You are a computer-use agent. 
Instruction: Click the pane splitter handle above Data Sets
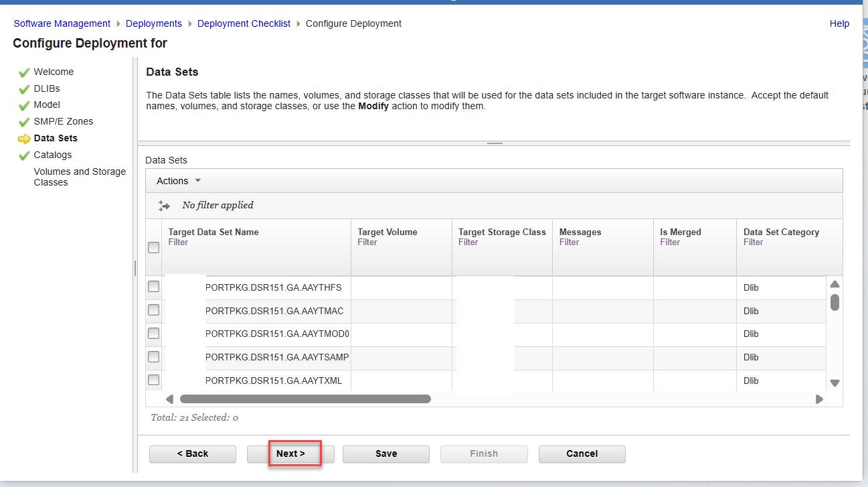[x=494, y=143]
